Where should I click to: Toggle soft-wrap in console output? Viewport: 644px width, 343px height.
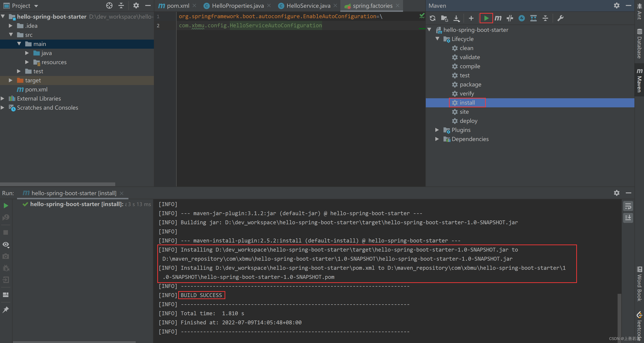tap(628, 206)
